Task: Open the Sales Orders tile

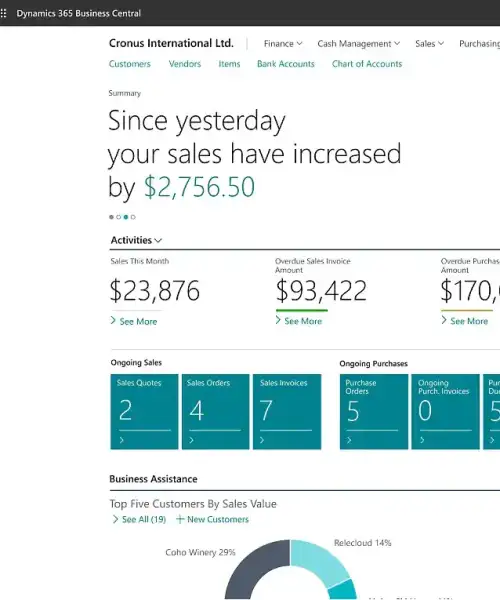Action: click(215, 411)
